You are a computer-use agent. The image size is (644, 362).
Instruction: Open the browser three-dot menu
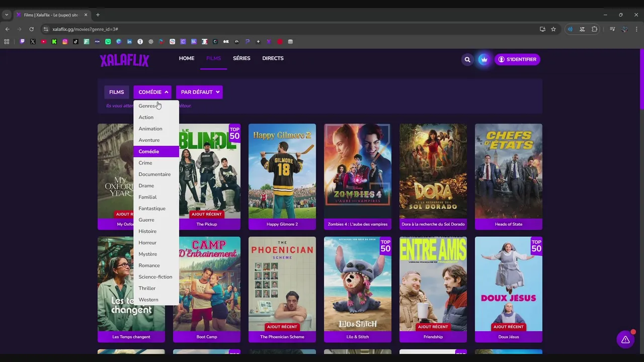(x=636, y=29)
